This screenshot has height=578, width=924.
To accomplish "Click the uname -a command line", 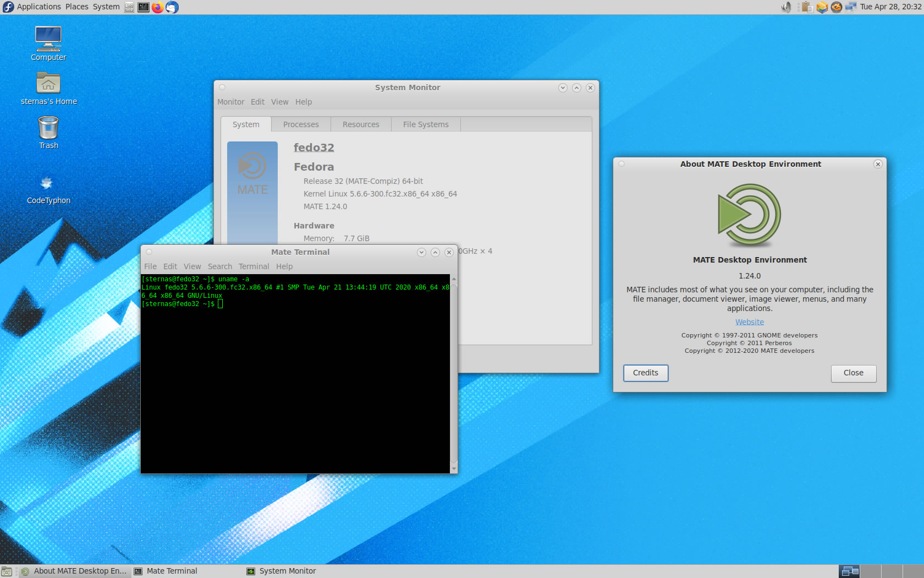I will point(195,279).
